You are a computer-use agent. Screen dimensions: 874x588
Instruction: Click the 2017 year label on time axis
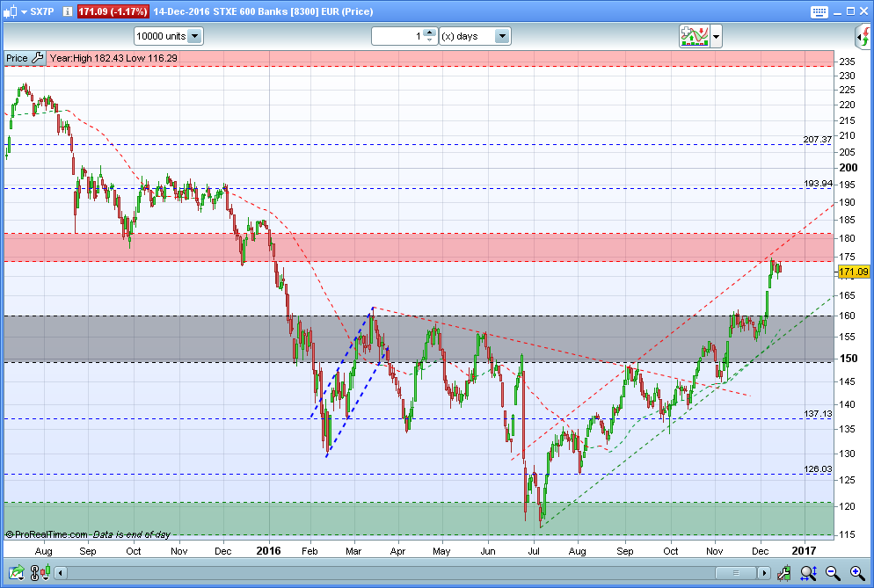[x=805, y=551]
